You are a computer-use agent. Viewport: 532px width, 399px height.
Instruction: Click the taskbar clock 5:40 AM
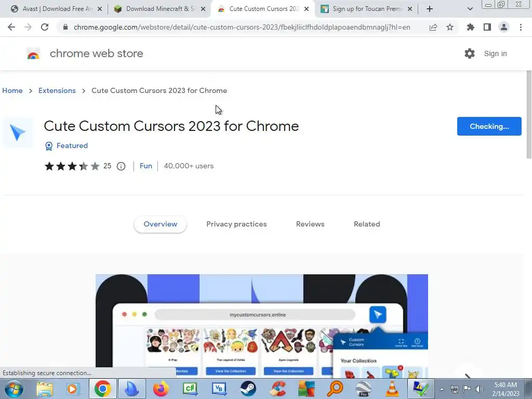pos(506,385)
